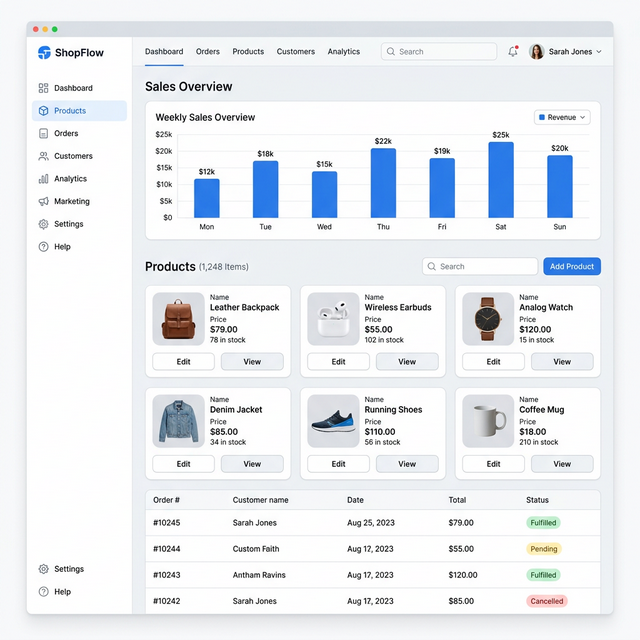640x640 pixels.
Task: Click the Cancelled status badge
Action: [x=547, y=601]
